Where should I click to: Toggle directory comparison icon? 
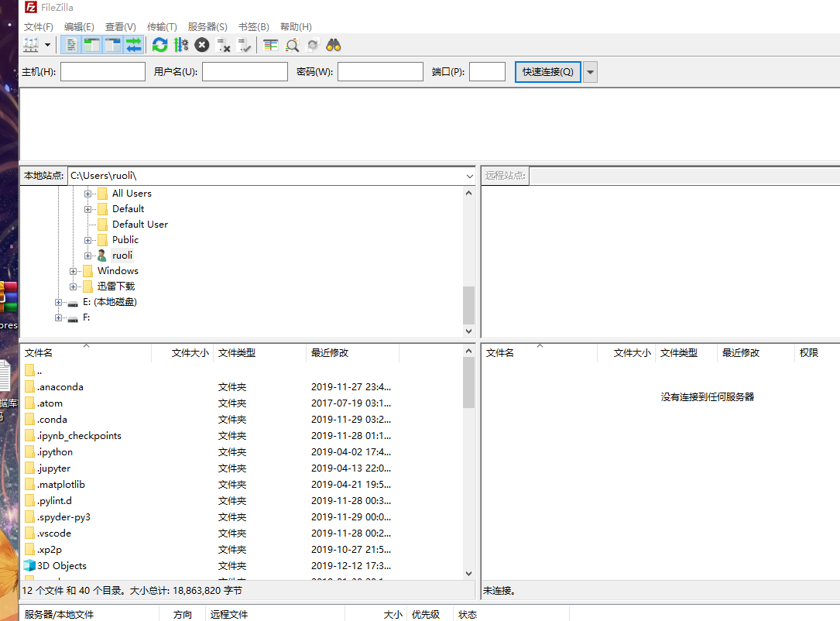(292, 45)
